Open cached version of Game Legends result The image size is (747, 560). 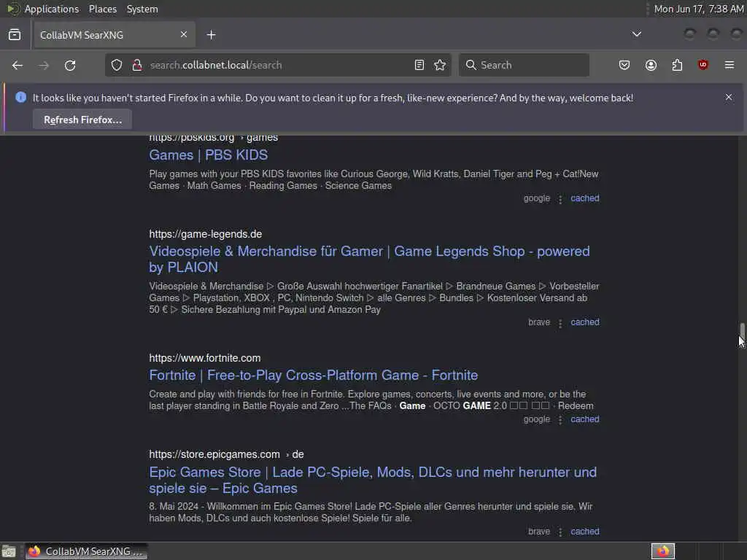coord(584,322)
